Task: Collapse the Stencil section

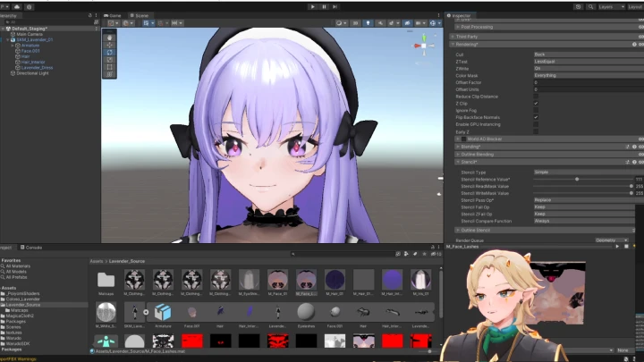Action: click(458, 162)
